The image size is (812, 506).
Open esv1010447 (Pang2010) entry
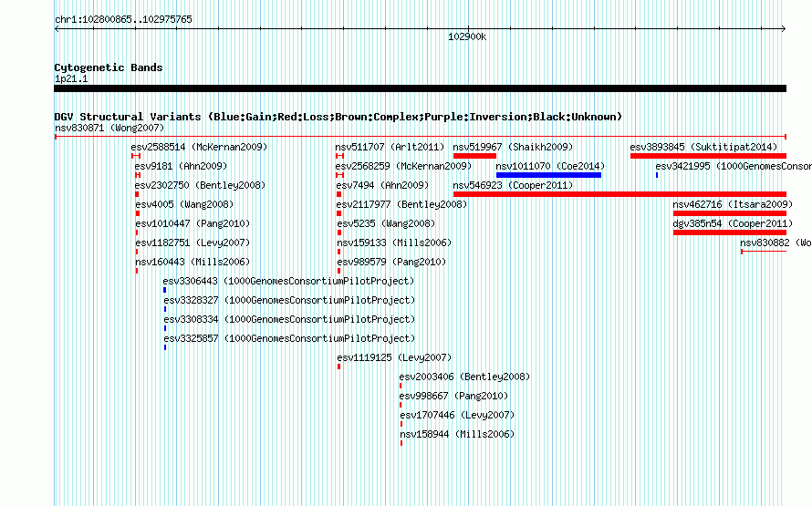pos(193,223)
